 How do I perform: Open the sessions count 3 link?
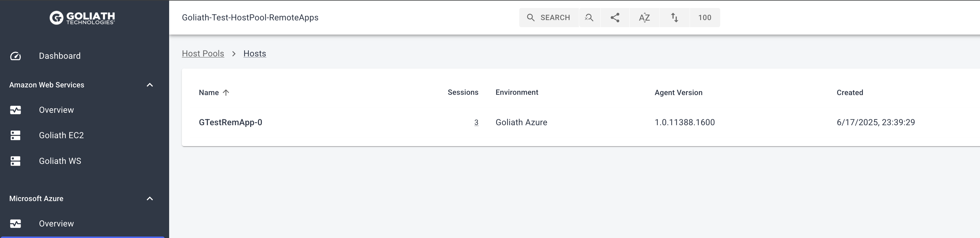click(x=476, y=123)
